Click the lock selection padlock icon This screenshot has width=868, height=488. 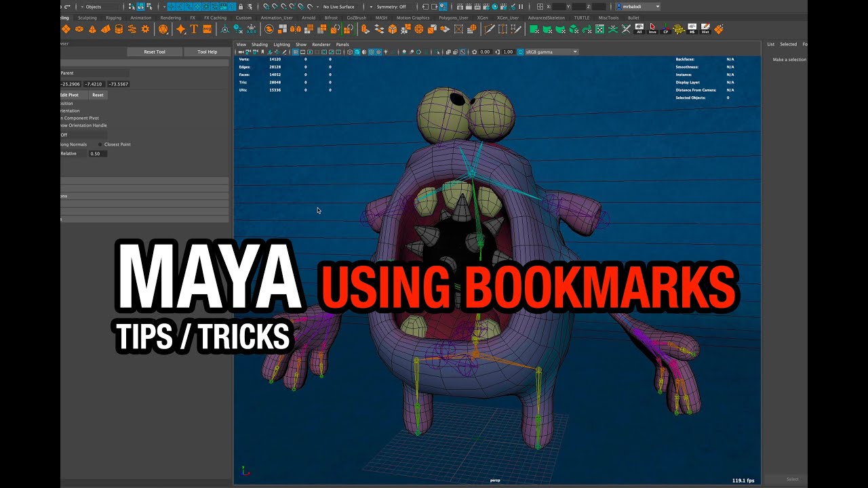(x=241, y=7)
